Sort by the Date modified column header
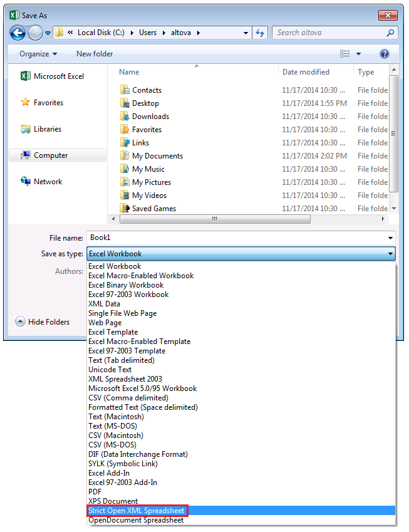 tap(306, 72)
